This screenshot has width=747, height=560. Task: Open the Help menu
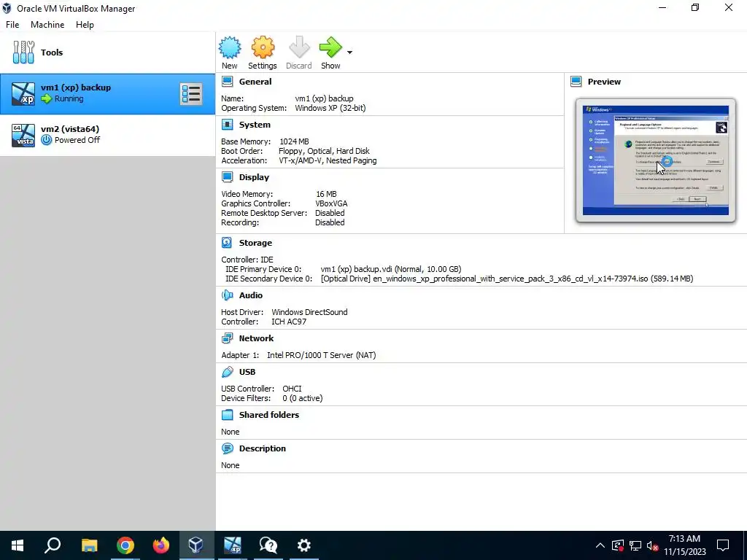(x=85, y=25)
